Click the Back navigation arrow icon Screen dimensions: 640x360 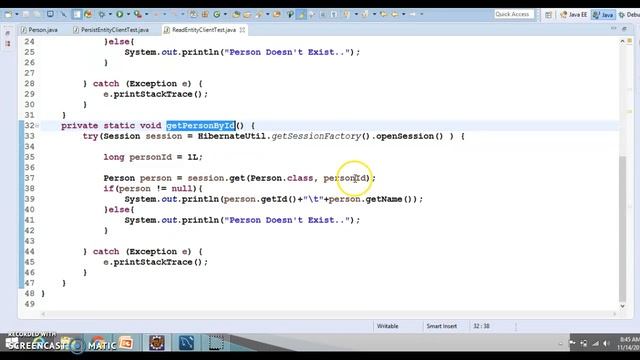pos(394,14)
